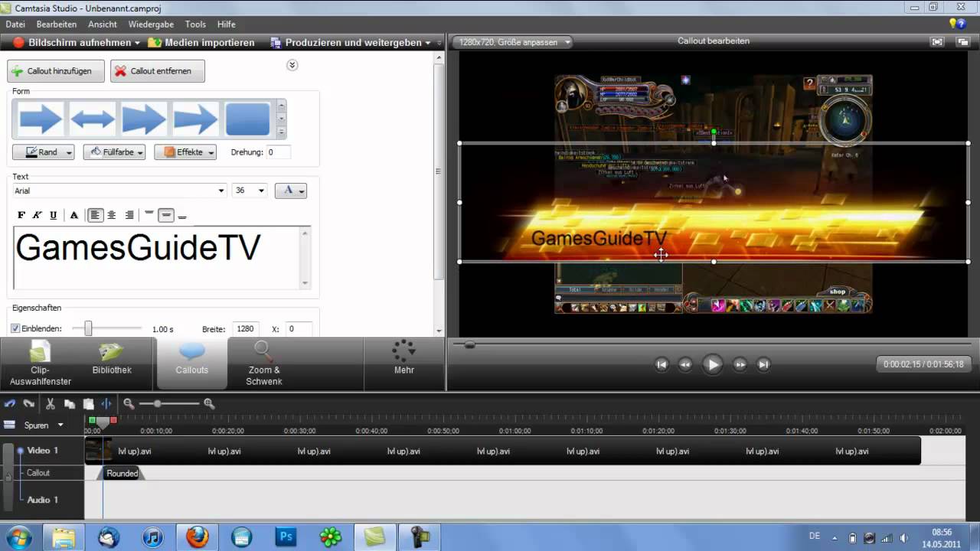Align callout text to the bottom
Viewport: 980px width, 551px height.
(x=182, y=215)
